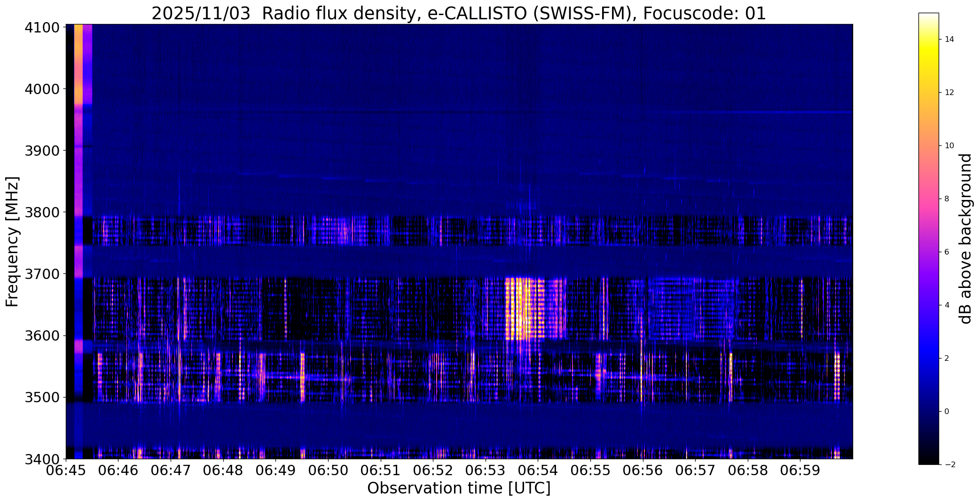Viewport: 980px width, 502px height.
Task: Click the 3400 frequency tick label
Action: tap(42, 459)
